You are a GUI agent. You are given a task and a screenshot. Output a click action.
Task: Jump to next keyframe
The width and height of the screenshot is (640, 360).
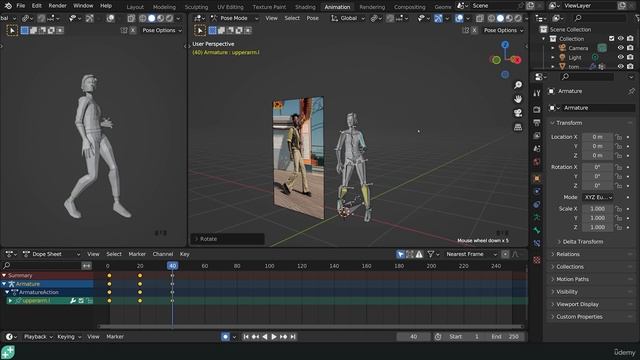click(x=283, y=337)
